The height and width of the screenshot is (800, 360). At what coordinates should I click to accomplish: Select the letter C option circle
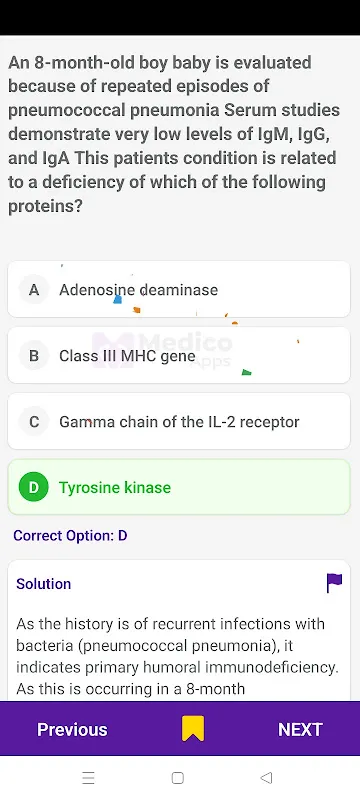pos(34,422)
